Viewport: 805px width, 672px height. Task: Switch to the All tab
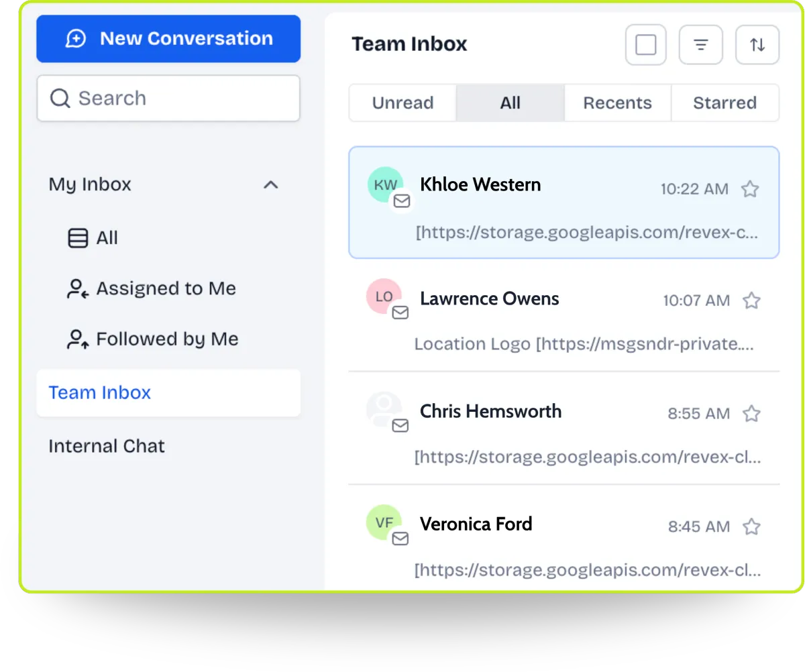point(511,103)
